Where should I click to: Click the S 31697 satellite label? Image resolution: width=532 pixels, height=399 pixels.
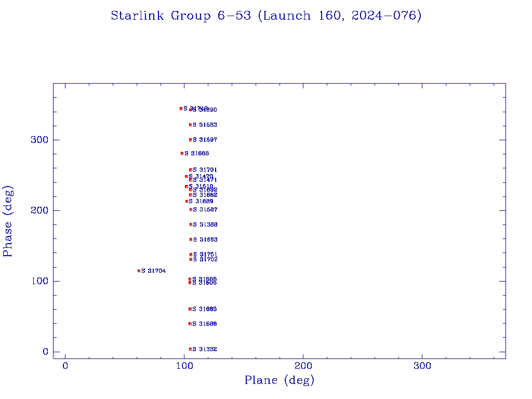coord(205,140)
